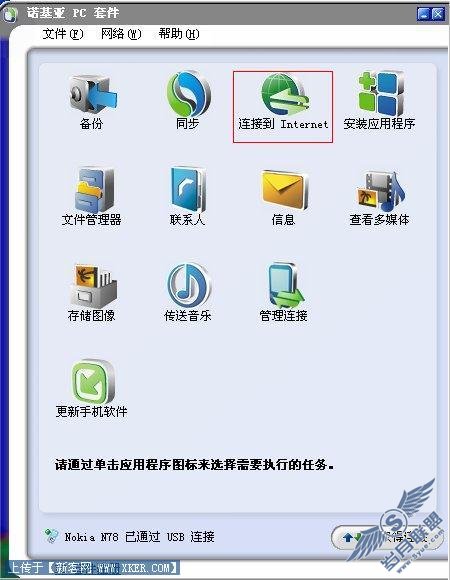Close the 诺基亚 PC 套件 window

(x=438, y=14)
